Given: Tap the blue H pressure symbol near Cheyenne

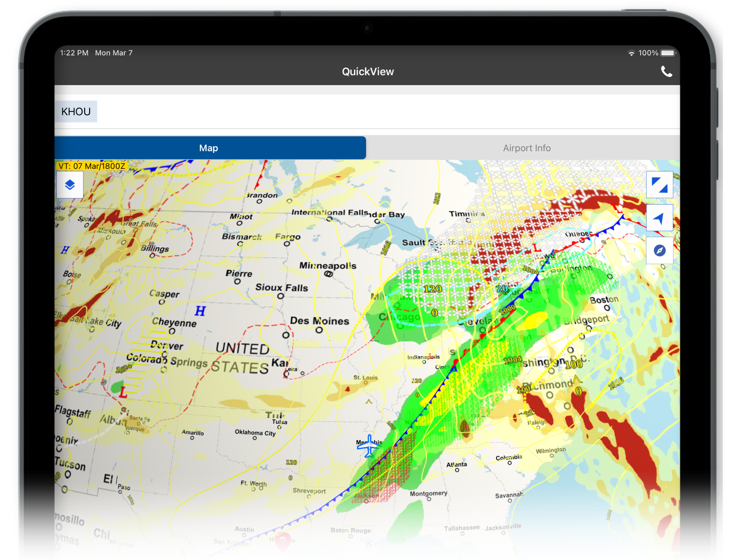Looking at the screenshot, I should point(200,311).
